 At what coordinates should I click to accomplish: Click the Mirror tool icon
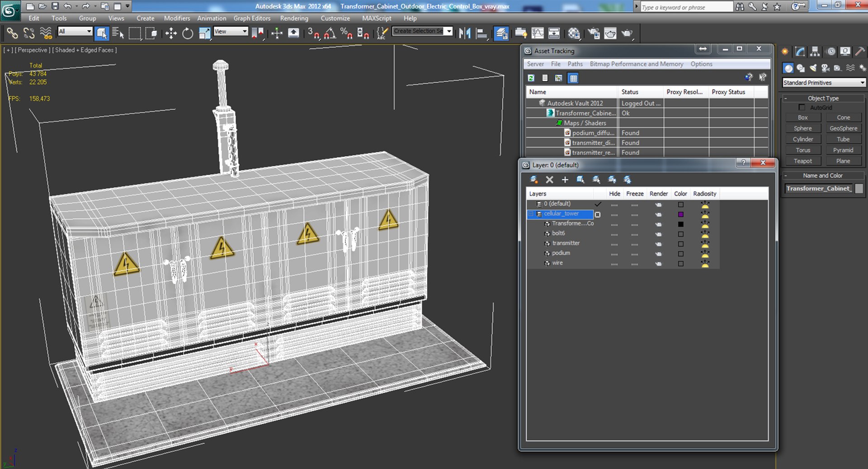point(464,33)
